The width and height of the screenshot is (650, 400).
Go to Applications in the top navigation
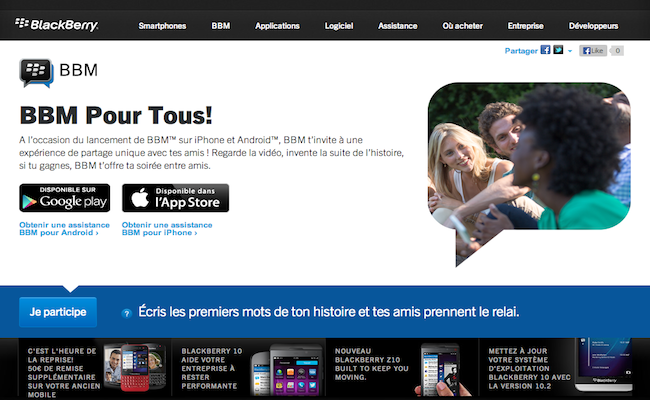click(x=277, y=26)
